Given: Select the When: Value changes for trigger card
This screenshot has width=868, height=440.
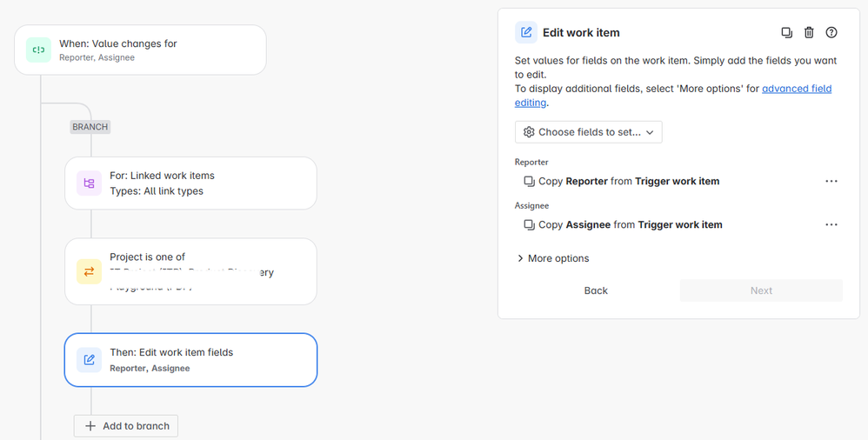Looking at the screenshot, I should [140, 50].
